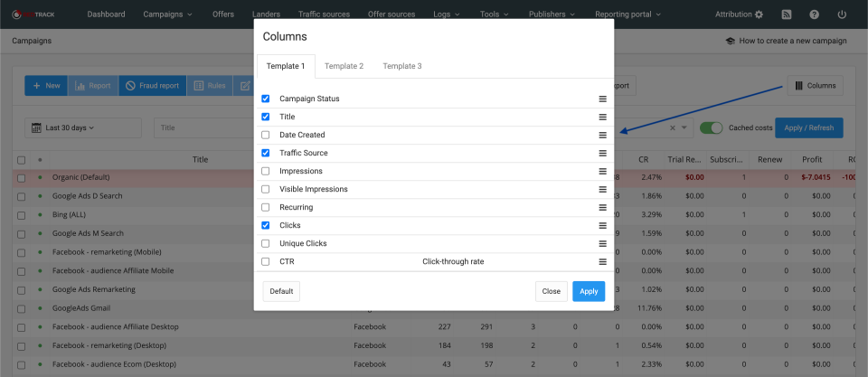
Task: Click the edit pencil toolbar button
Action: pos(245,86)
